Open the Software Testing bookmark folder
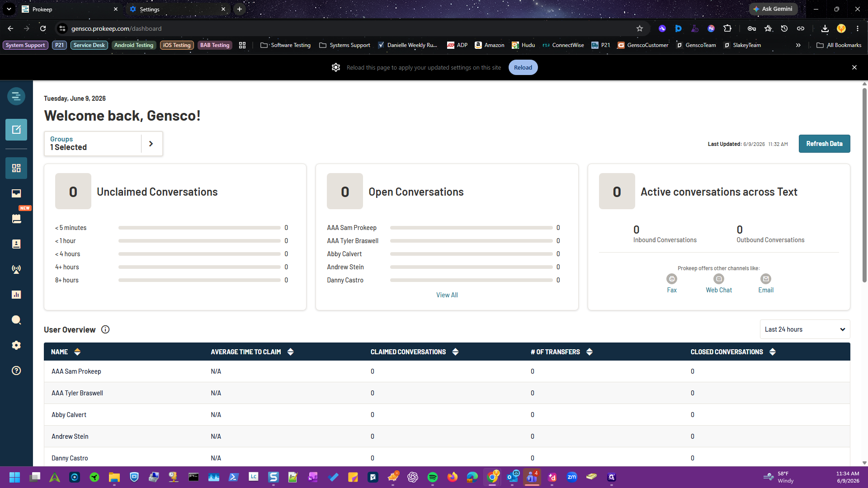This screenshot has height=488, width=868. pyautogui.click(x=286, y=45)
